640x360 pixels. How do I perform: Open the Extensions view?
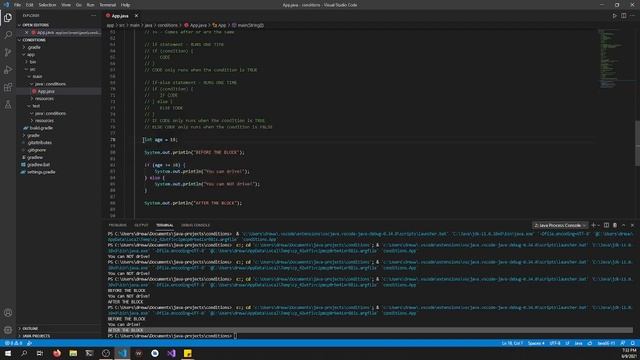(8, 87)
